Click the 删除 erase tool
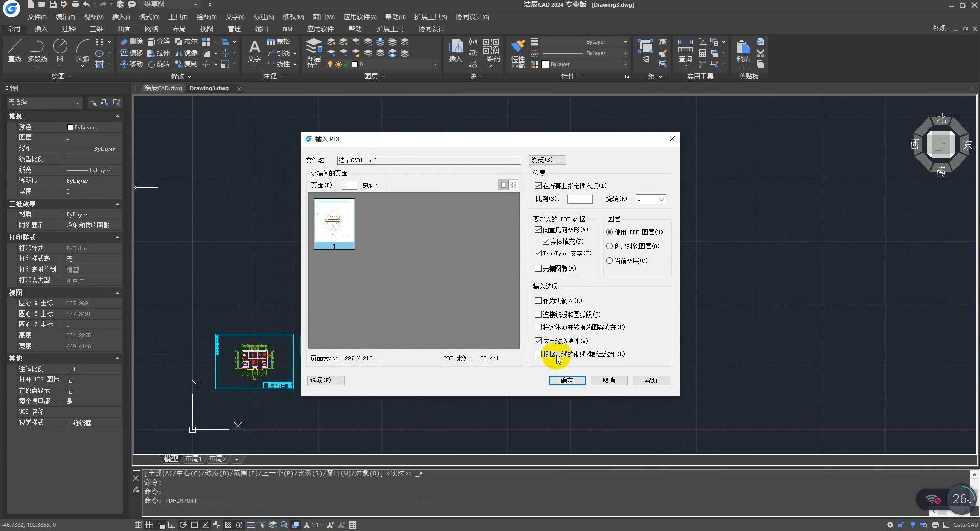 [x=132, y=42]
